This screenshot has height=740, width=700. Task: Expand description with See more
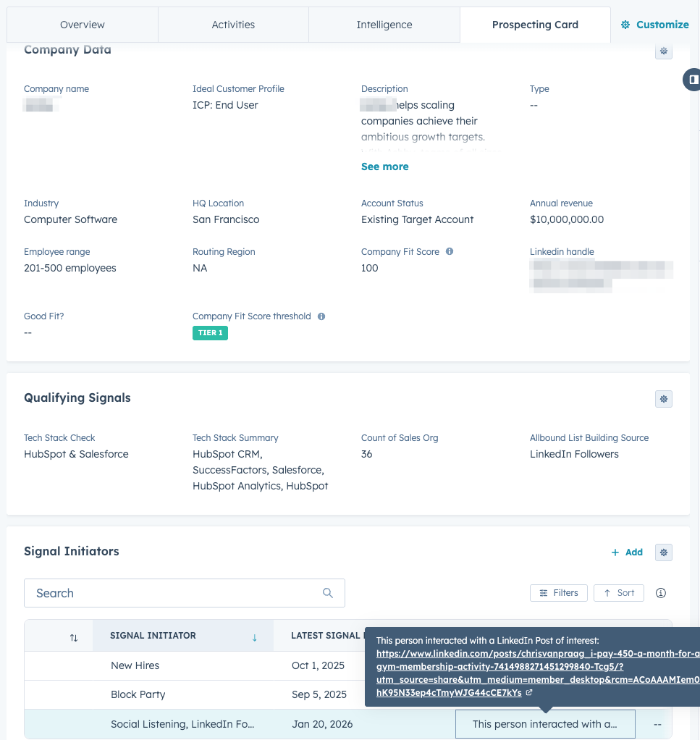pyautogui.click(x=384, y=167)
